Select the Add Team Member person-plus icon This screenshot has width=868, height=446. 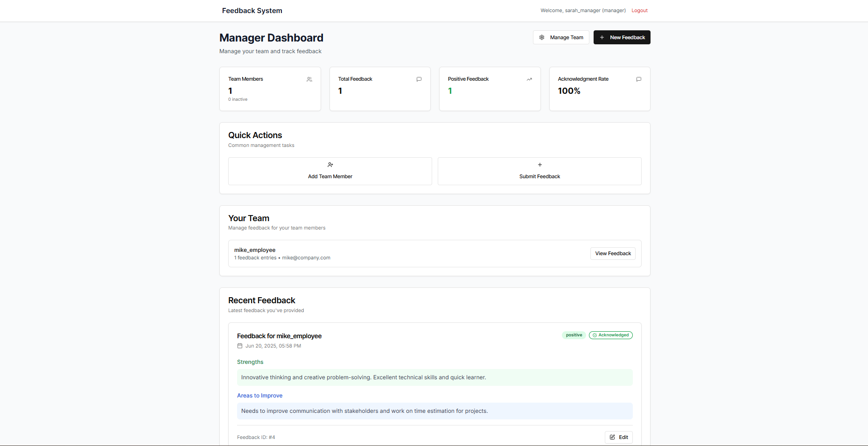[x=330, y=165]
